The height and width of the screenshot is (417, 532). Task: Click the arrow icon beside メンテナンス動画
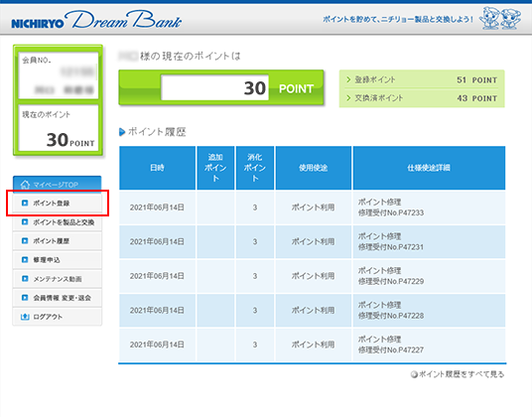coord(25,279)
